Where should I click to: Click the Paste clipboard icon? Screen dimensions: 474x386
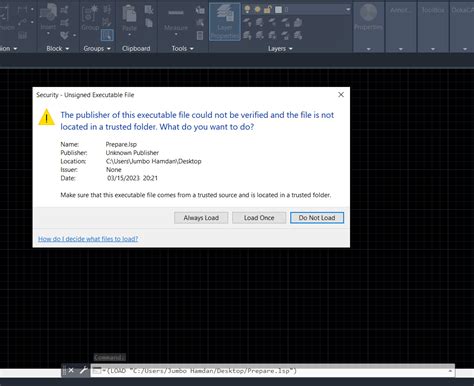tap(129, 13)
